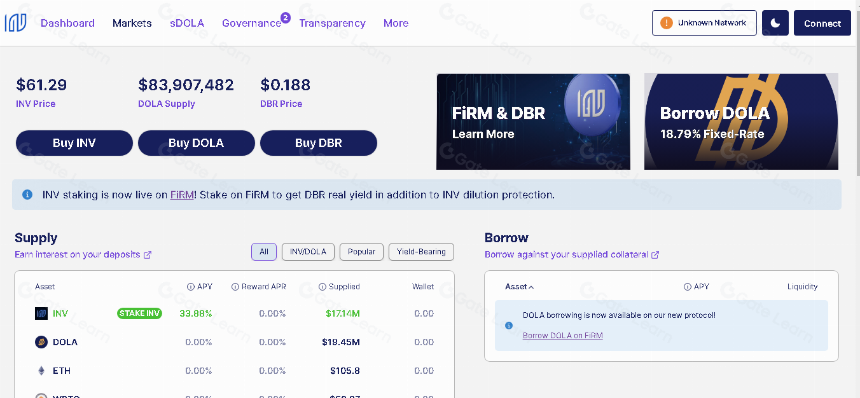Click the external link icon beside Earn interest

pos(147,255)
